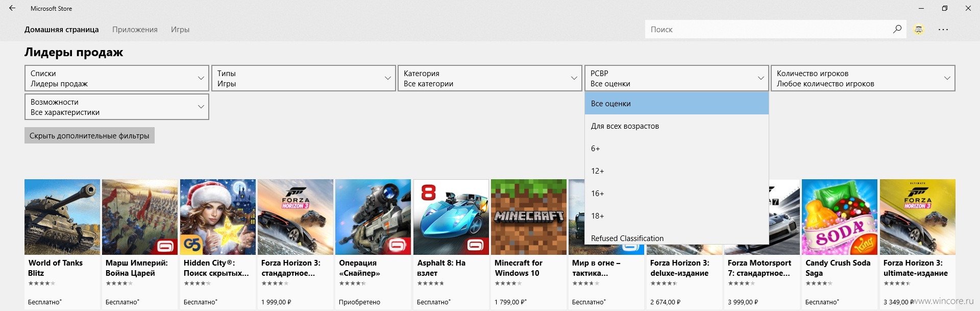
Task: Expand the Количество игроков dropdown
Action: coord(863,78)
